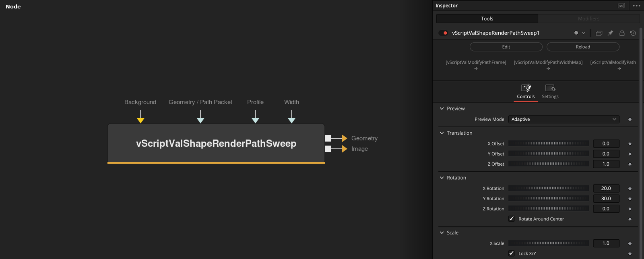Open the cut-off [vScriptValModifyPath link
The width and height of the screenshot is (644, 259).
tap(613, 65)
